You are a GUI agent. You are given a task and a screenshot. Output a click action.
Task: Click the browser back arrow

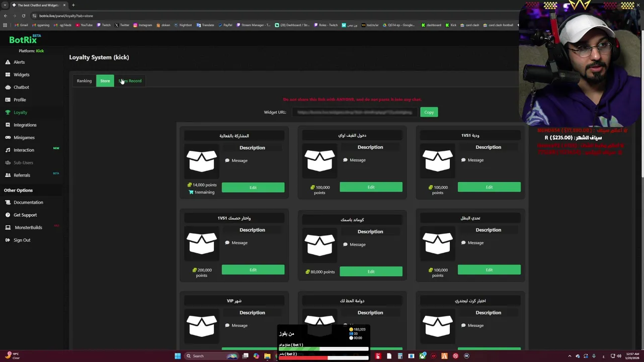coord(6,16)
